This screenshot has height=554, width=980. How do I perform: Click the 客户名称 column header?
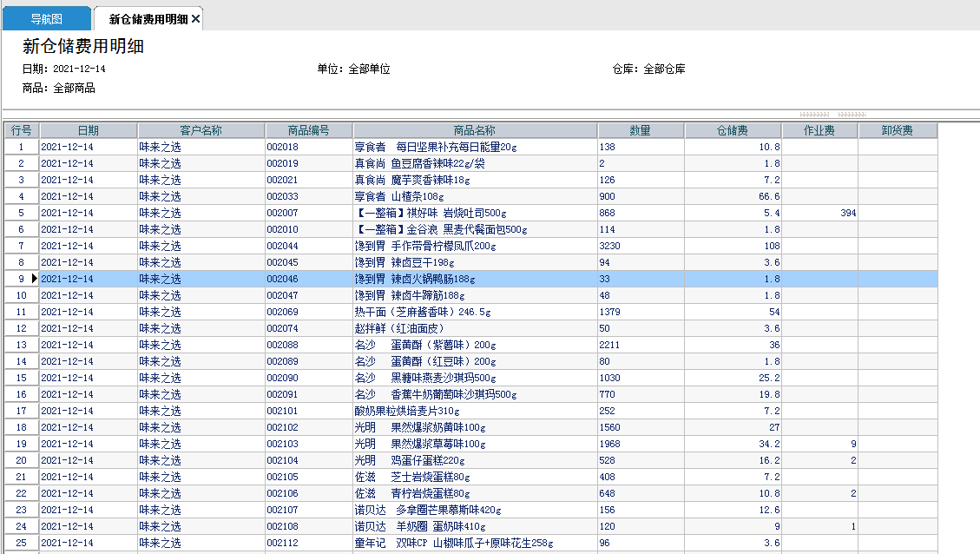pyautogui.click(x=201, y=130)
